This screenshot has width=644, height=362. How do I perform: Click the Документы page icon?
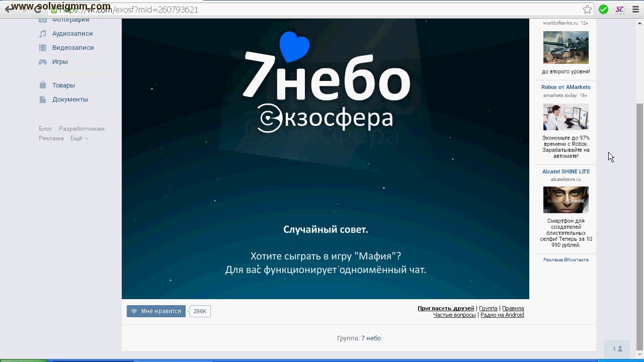43,100
